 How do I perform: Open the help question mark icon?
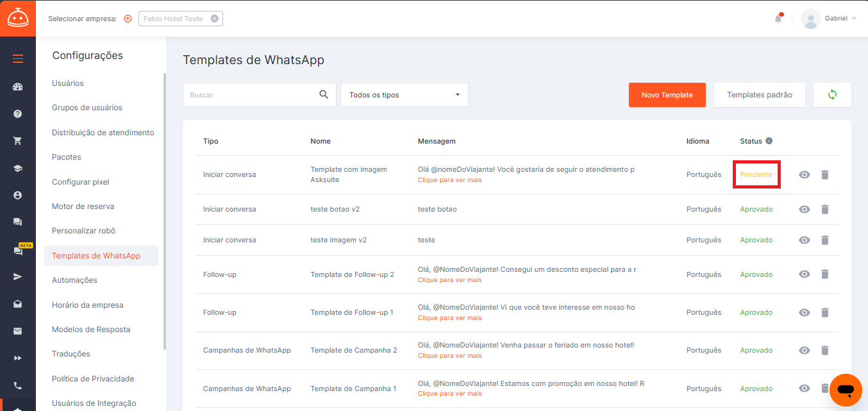coord(18,113)
